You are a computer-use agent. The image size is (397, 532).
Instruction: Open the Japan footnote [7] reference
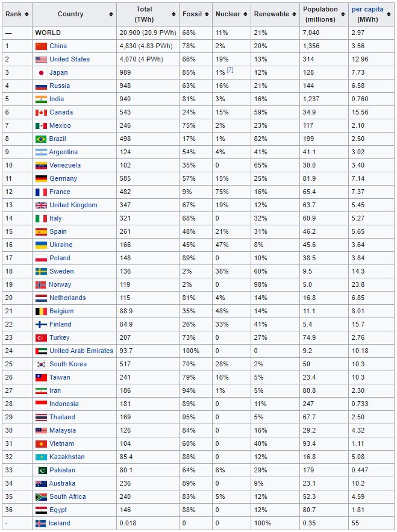230,70
